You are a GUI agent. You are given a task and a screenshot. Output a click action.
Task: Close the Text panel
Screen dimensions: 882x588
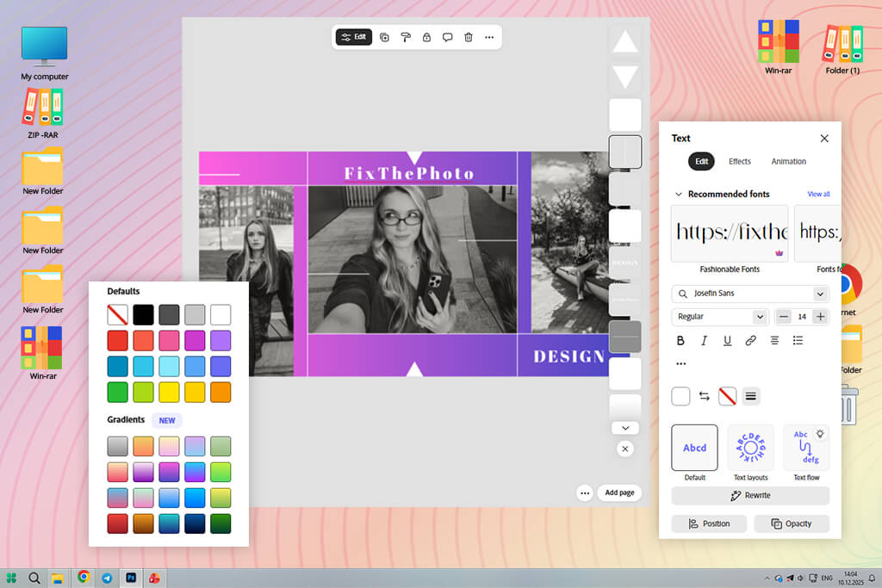[x=824, y=139]
